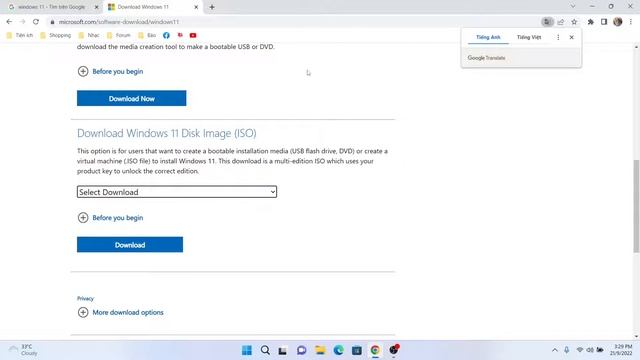Bookmark this page with star icon
Viewport: 640px width, 360px height.
click(x=574, y=22)
